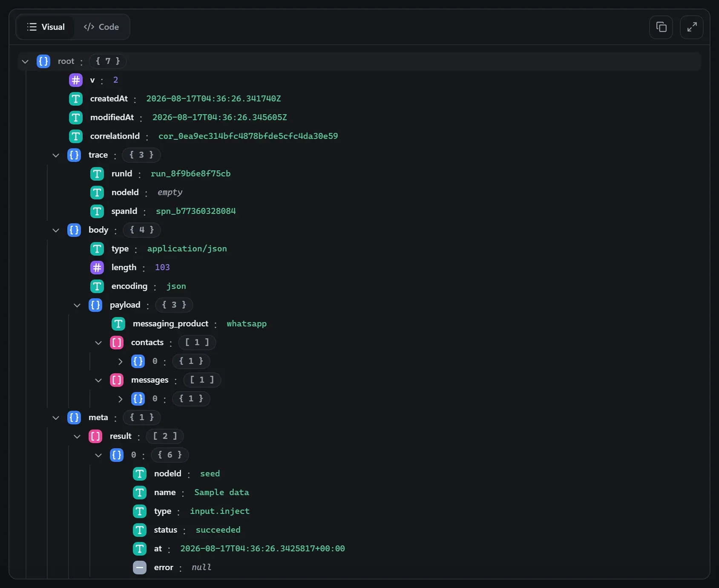The width and height of the screenshot is (719, 588).
Task: Click the result count badge [ 2 ]
Action: tap(165, 436)
